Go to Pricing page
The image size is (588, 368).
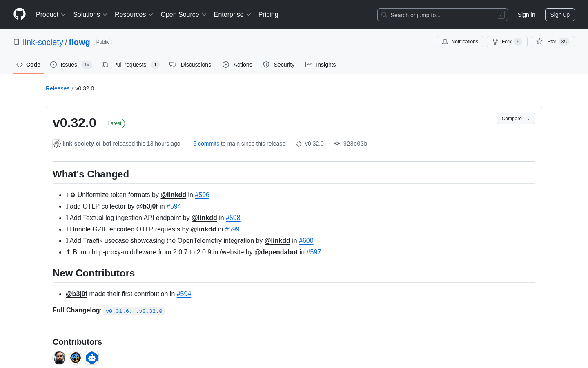click(x=268, y=15)
